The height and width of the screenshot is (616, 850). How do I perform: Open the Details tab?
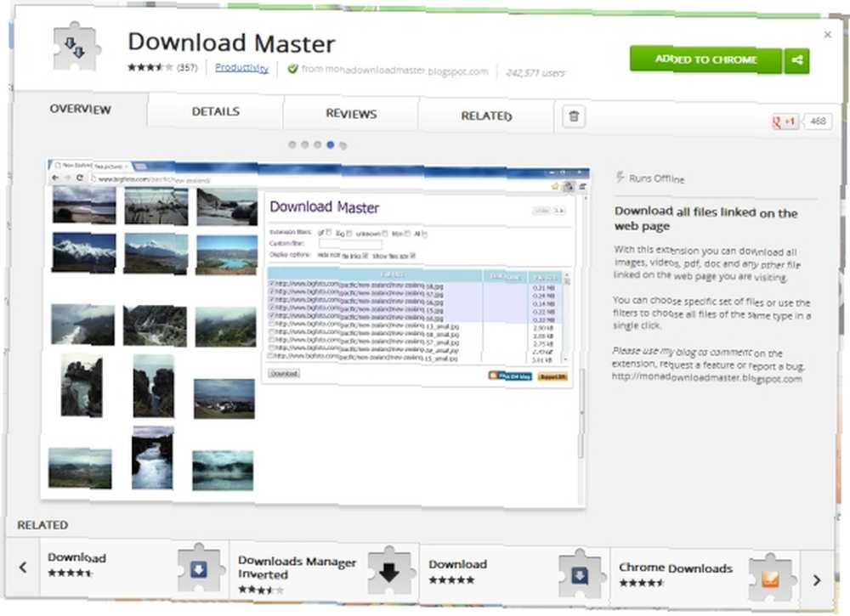(x=216, y=111)
